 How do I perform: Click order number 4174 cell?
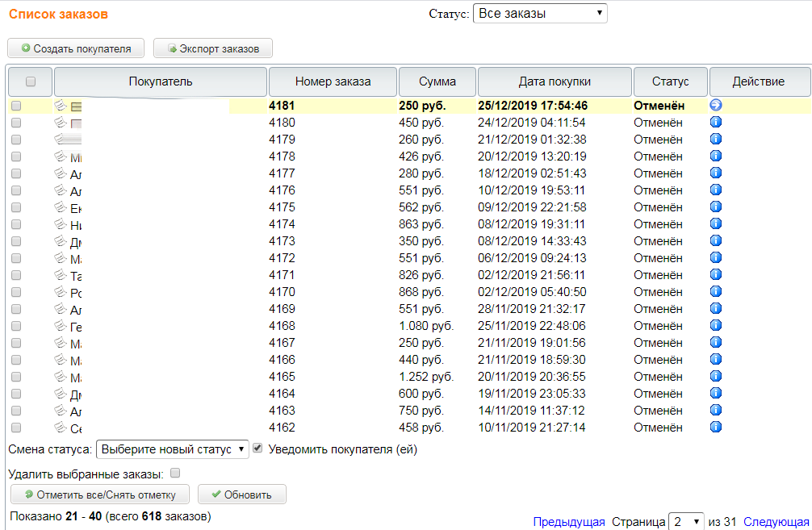pyautogui.click(x=282, y=224)
